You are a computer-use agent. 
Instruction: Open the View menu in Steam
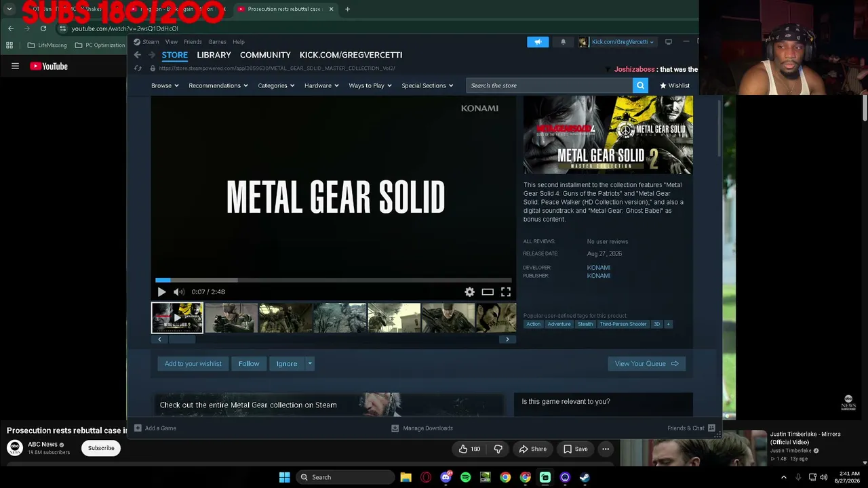coord(172,42)
